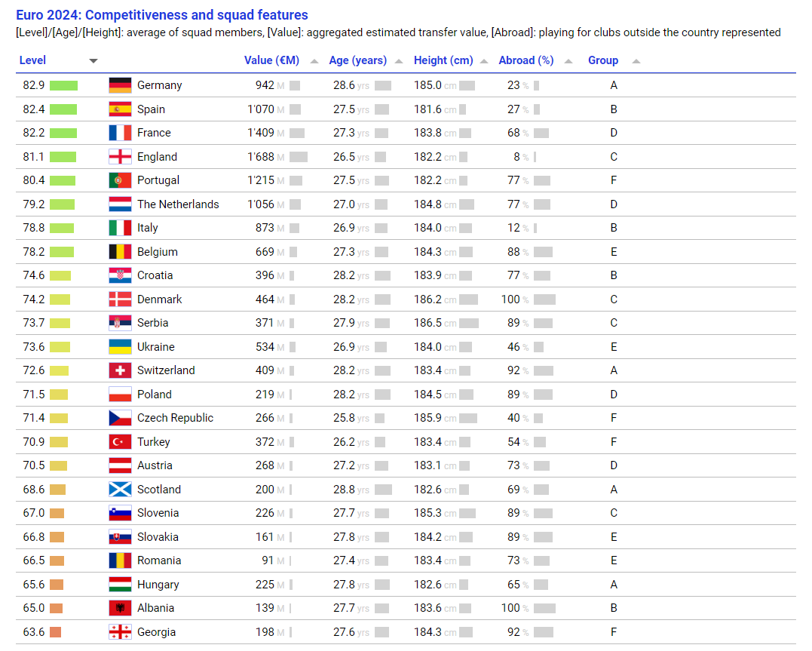Click the Hungary flag icon
Image resolution: width=812 pixels, height=651 pixels.
[x=120, y=584]
